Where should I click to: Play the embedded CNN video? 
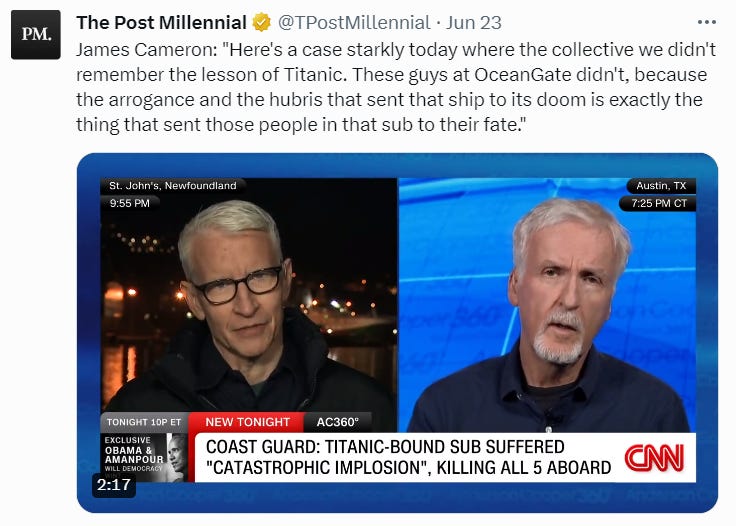click(397, 333)
